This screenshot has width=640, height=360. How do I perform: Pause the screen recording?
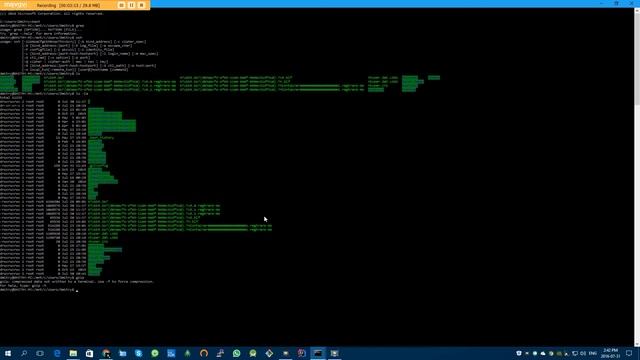131,5
